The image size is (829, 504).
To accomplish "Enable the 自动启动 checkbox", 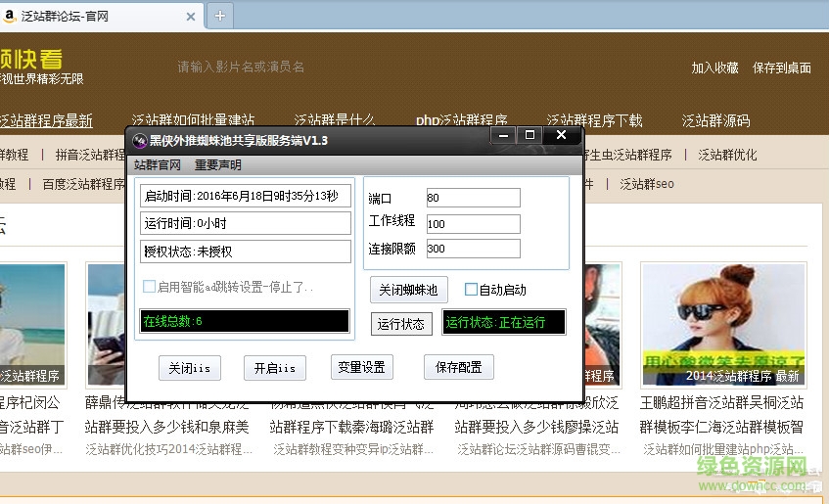I will (471, 290).
